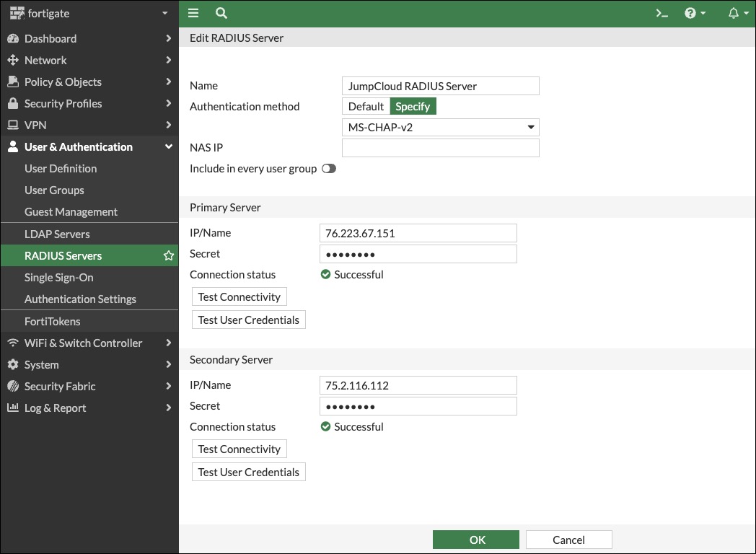
Task: Keep Specify authentication method selected
Action: [x=413, y=106]
